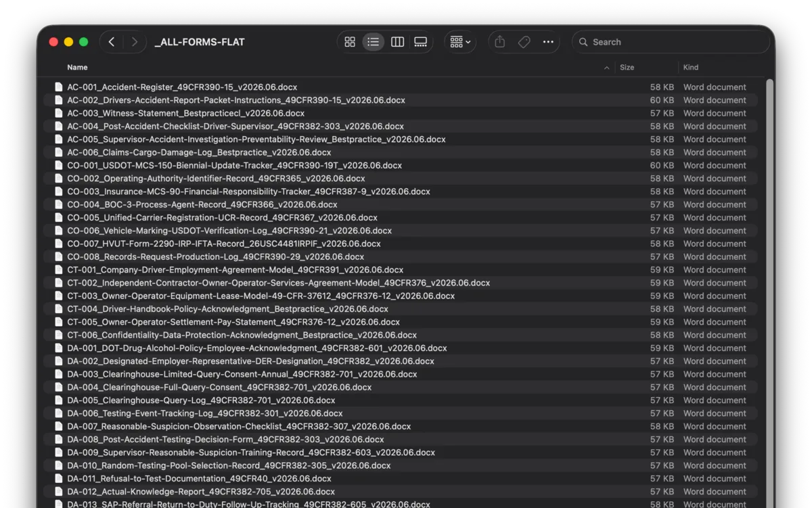Select DA-009_Supervisor-Reasonable-Suspicion-Training-Record file name
The height and width of the screenshot is (508, 812).
251,453
